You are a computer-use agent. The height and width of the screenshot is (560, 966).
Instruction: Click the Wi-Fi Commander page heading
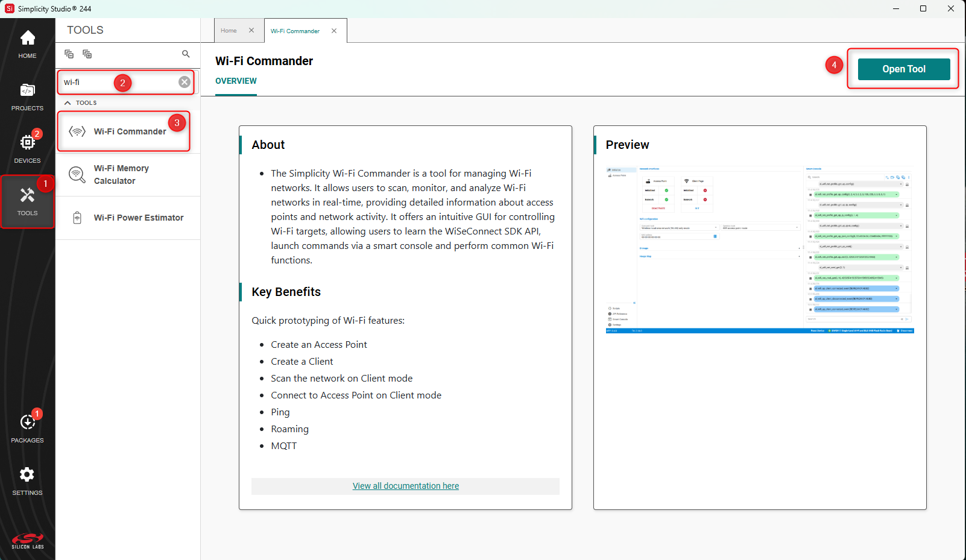coord(264,61)
